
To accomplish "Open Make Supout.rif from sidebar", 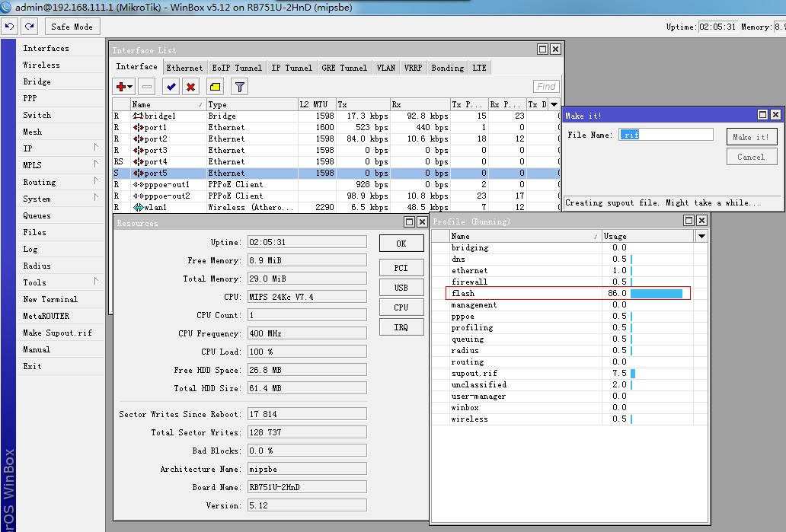I will pos(57,333).
